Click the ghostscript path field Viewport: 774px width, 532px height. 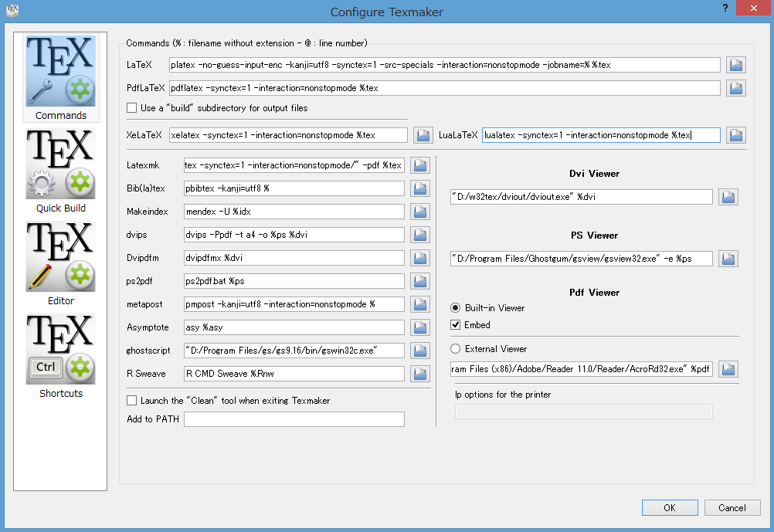pyautogui.click(x=294, y=351)
